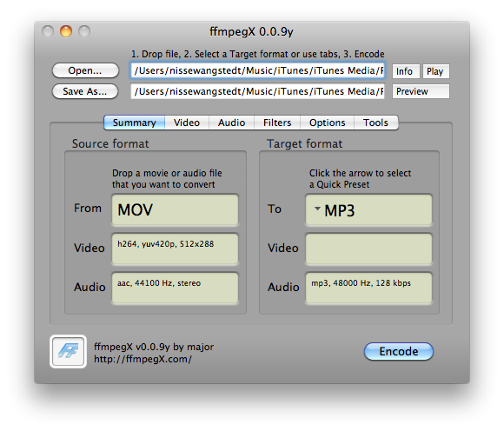Go to the Tools tab
The image size is (504, 431).
[375, 123]
